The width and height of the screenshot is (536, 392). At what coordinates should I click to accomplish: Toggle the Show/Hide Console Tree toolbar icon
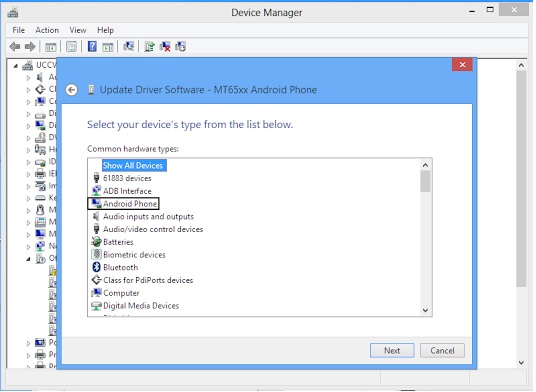coord(51,46)
